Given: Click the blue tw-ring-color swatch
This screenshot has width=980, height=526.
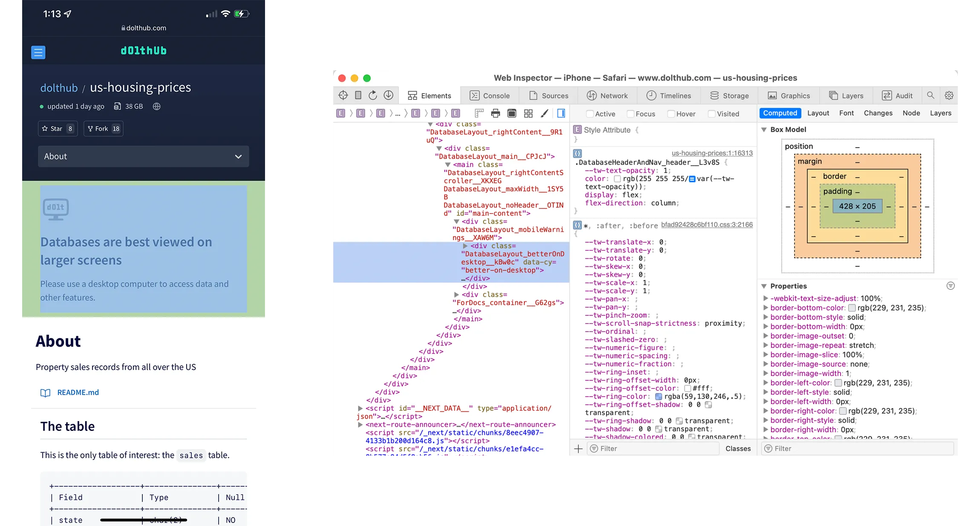Looking at the screenshot, I should [x=658, y=396].
